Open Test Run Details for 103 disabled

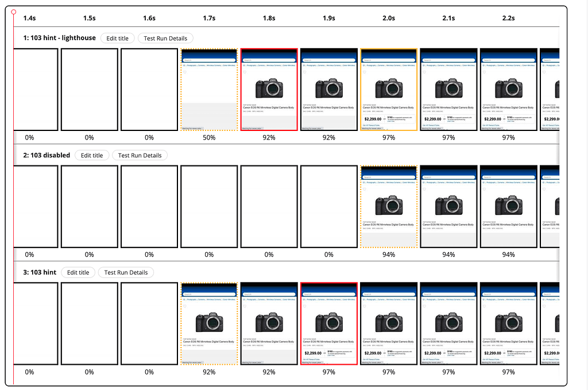pos(140,155)
